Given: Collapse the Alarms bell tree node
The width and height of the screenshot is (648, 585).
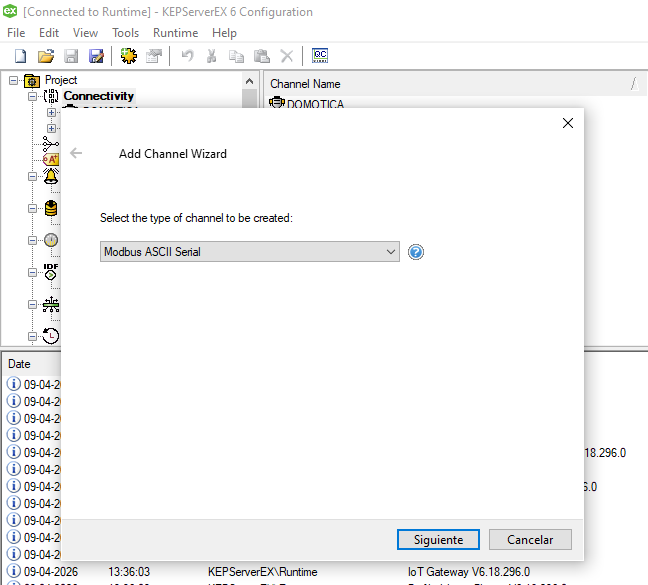Looking at the screenshot, I should click(32, 176).
